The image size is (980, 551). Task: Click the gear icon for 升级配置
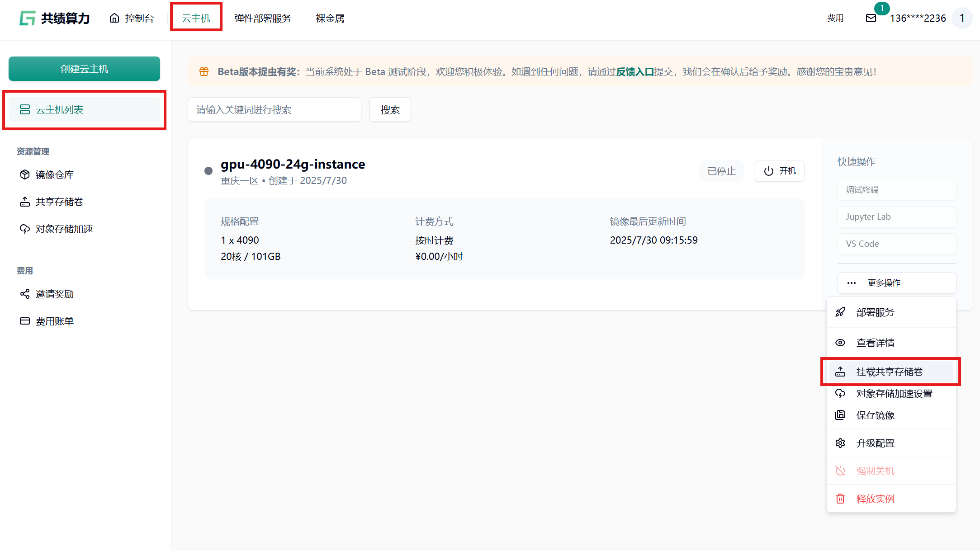click(840, 443)
